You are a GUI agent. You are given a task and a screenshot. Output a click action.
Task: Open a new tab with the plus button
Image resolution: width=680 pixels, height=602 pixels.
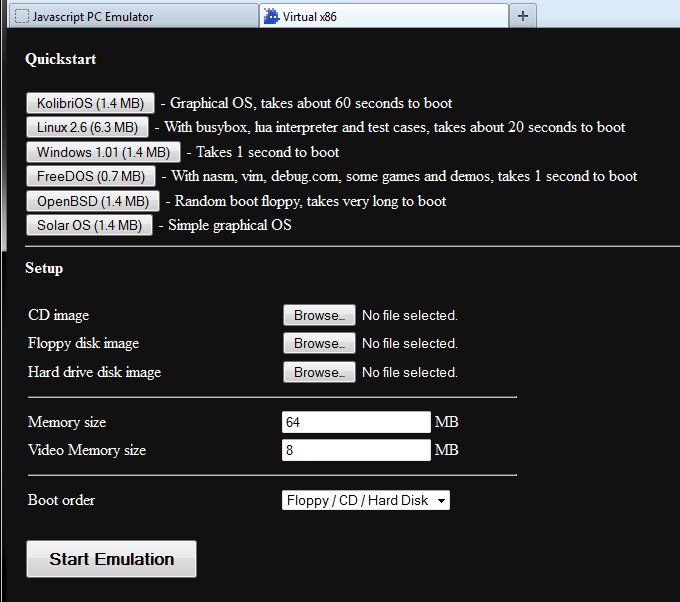click(x=523, y=16)
